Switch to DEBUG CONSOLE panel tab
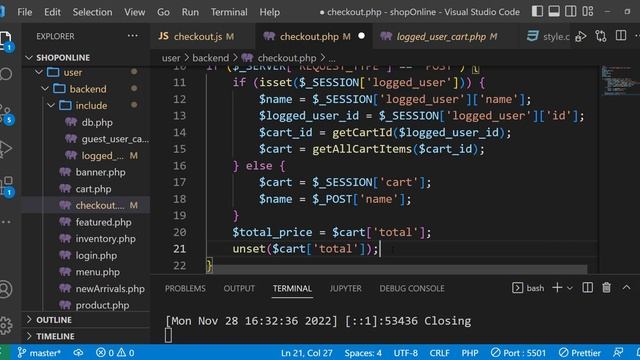The image size is (640, 360). coord(411,289)
